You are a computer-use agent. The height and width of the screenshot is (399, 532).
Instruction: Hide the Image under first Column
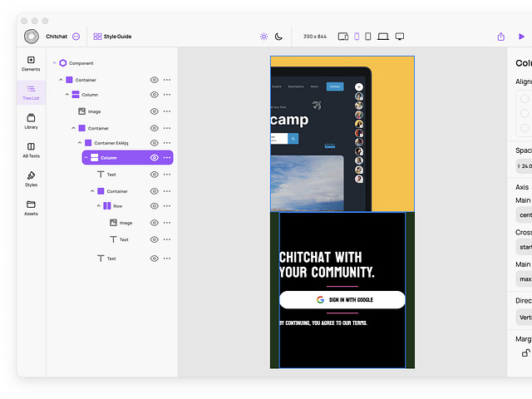(155, 111)
